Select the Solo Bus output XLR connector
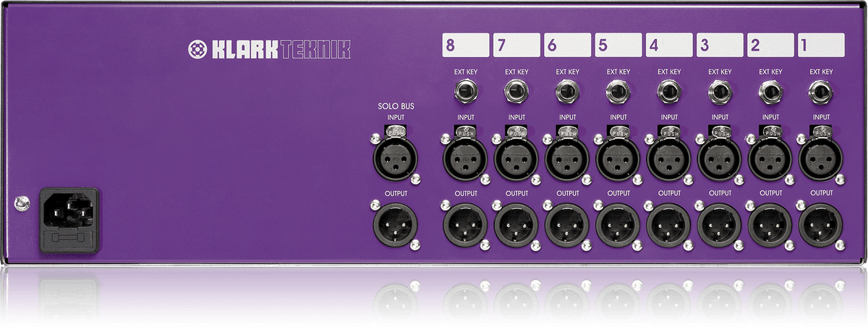Screen dimensions: 868x327 [x=394, y=225]
